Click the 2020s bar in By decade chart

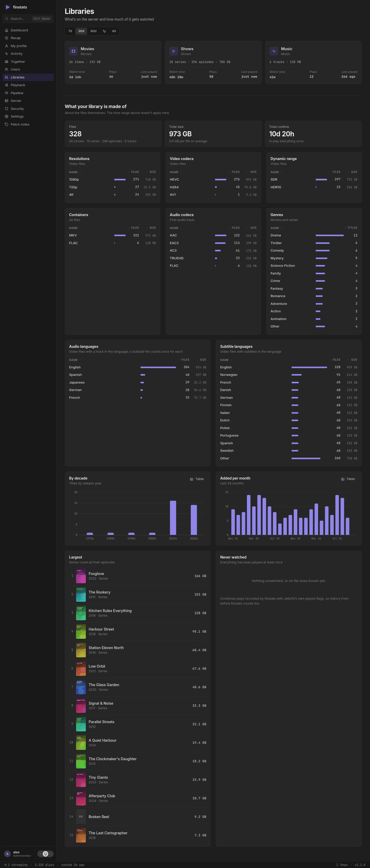[193, 520]
